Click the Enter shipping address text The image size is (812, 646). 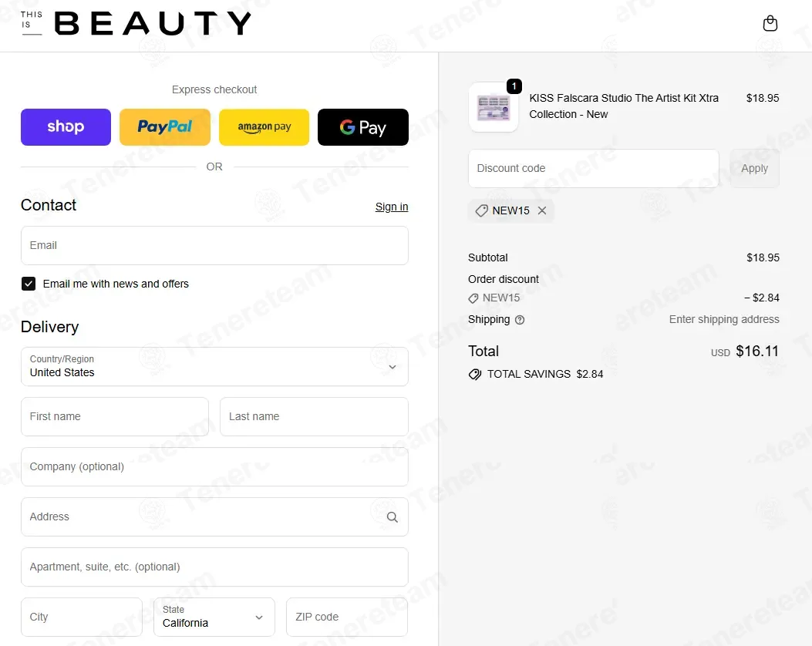[724, 319]
